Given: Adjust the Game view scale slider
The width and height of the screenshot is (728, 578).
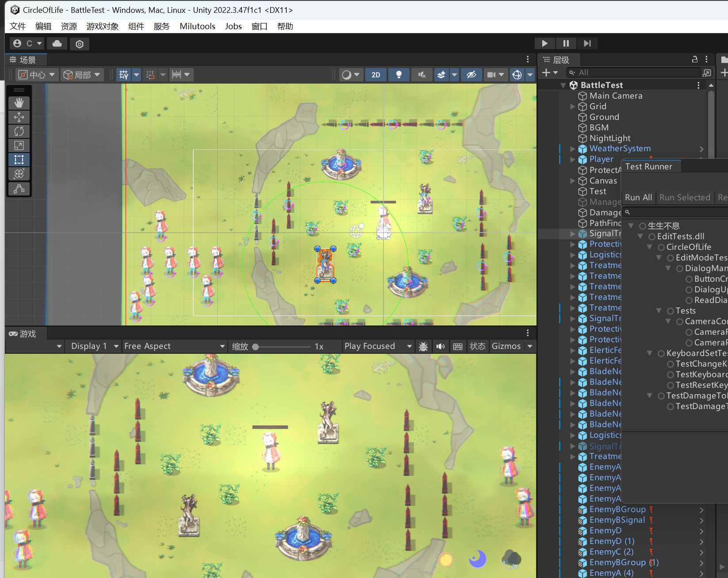Looking at the screenshot, I should click(x=256, y=347).
